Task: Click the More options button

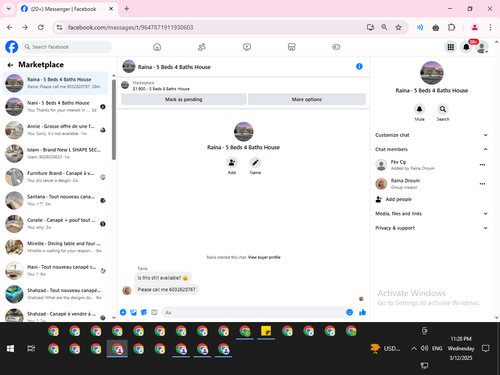Action: tap(307, 99)
